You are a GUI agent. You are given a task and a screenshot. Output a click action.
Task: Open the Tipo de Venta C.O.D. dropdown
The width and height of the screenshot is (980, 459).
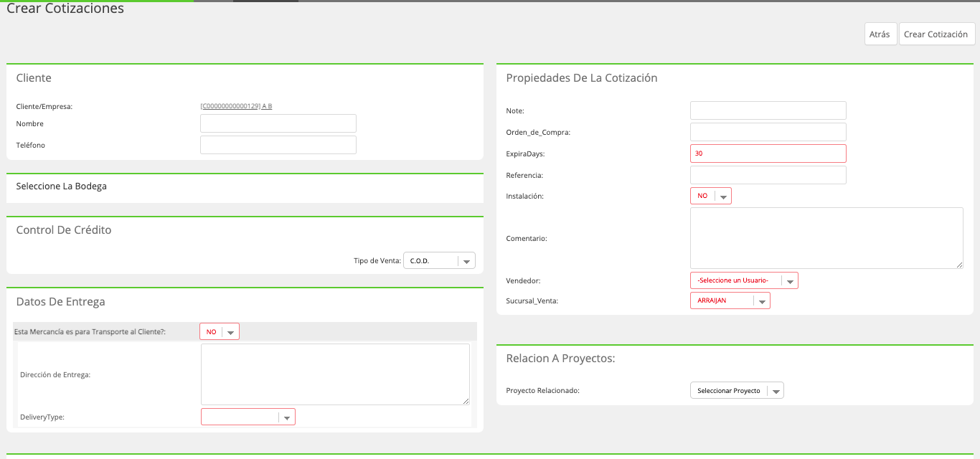(x=439, y=261)
